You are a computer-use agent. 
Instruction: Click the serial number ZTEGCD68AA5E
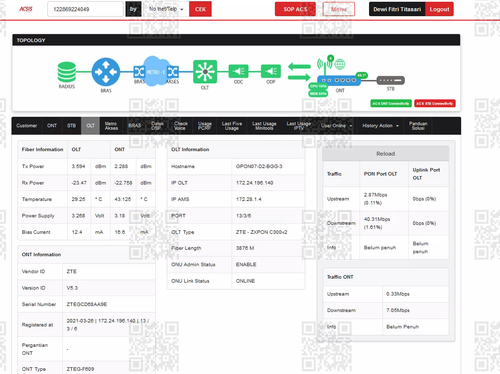(x=87, y=304)
